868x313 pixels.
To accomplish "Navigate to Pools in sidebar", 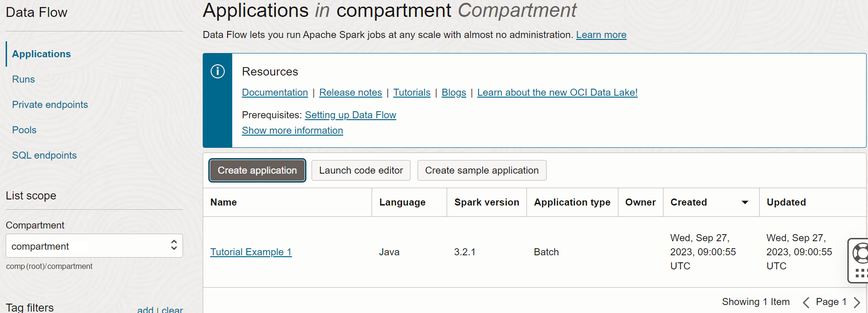I will click(x=24, y=130).
